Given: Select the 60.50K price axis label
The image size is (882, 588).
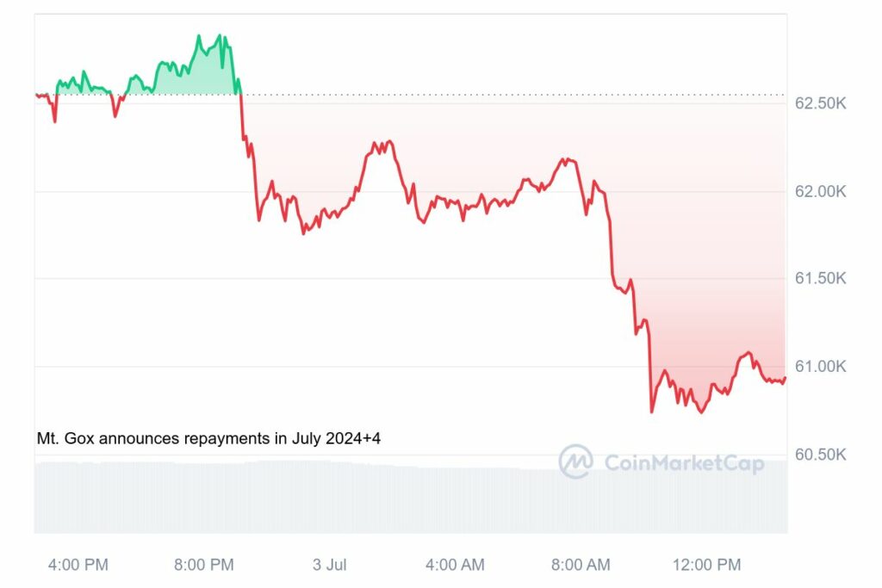Looking at the screenshot, I should tap(820, 455).
